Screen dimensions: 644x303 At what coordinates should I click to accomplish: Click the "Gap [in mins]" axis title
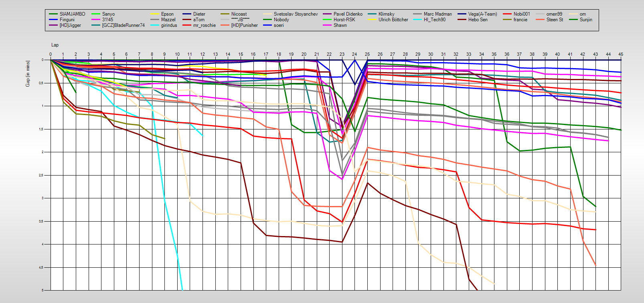[28, 74]
